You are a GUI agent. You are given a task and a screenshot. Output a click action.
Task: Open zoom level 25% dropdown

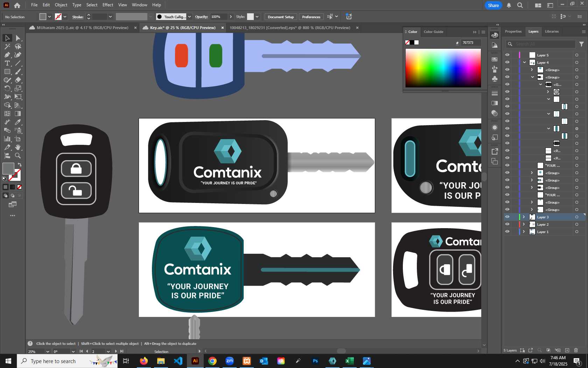tap(48, 352)
